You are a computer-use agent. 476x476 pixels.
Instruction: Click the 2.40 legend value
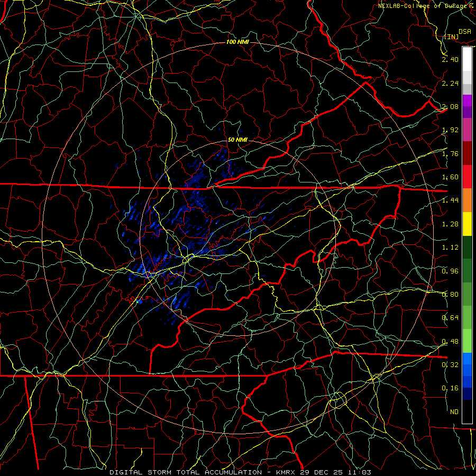pyautogui.click(x=450, y=59)
